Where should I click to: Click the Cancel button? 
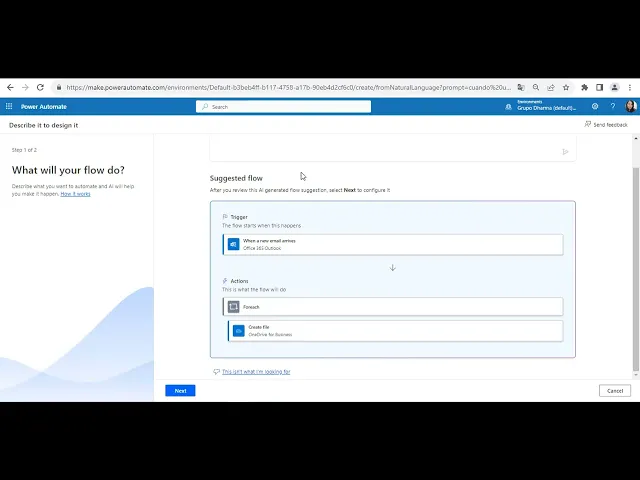[615, 391]
